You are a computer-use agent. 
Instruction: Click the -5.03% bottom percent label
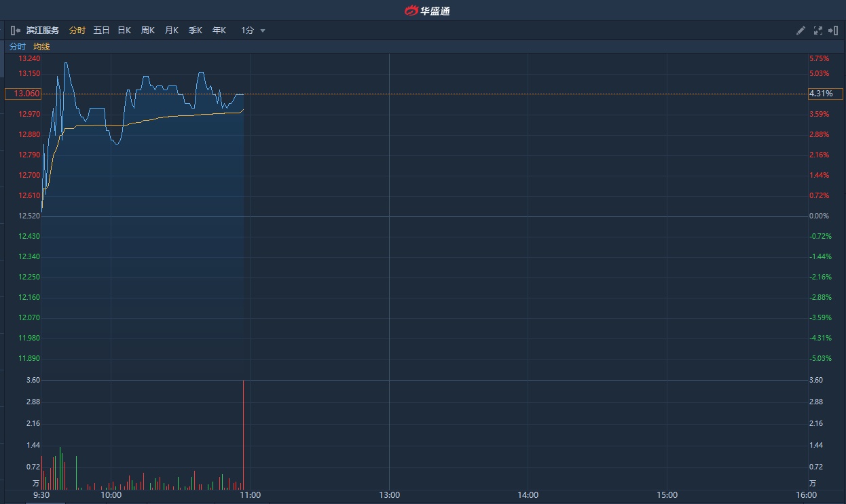pyautogui.click(x=820, y=358)
